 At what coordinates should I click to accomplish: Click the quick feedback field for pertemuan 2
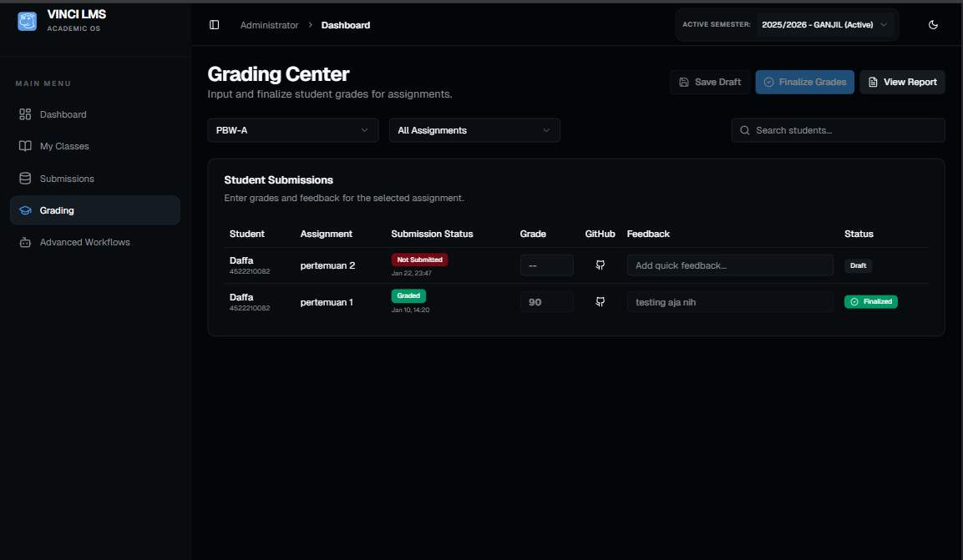730,265
